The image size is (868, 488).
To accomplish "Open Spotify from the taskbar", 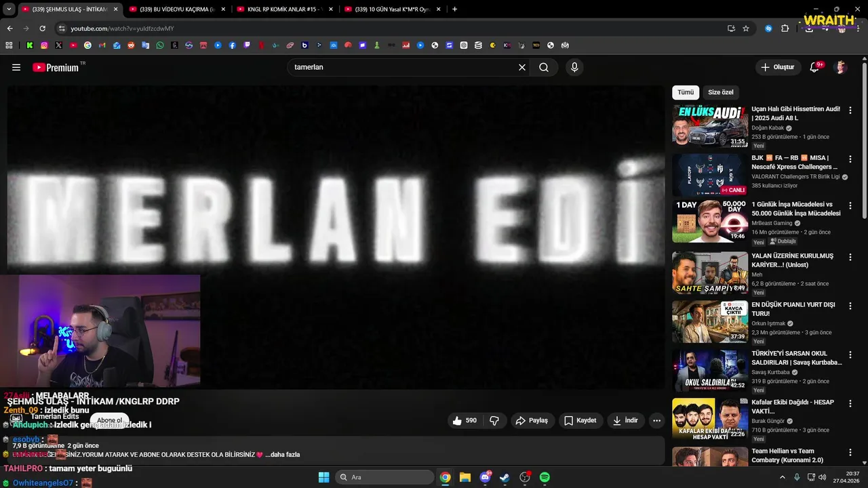I will [545, 477].
